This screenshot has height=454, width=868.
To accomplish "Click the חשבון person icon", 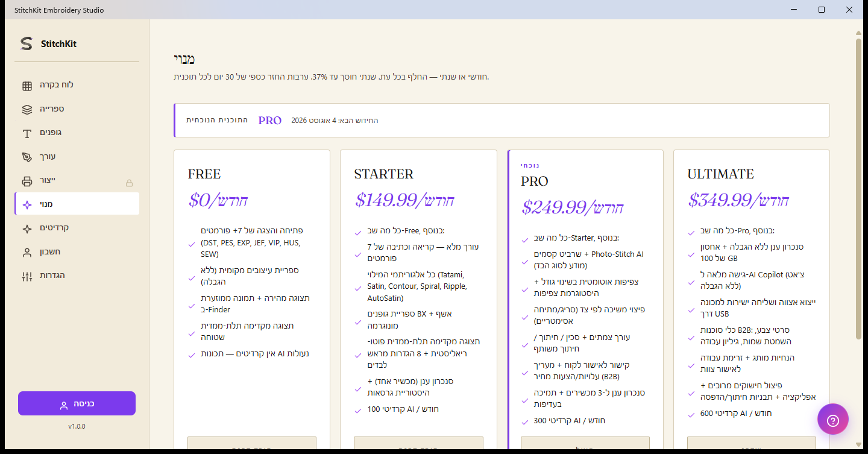I will (27, 253).
